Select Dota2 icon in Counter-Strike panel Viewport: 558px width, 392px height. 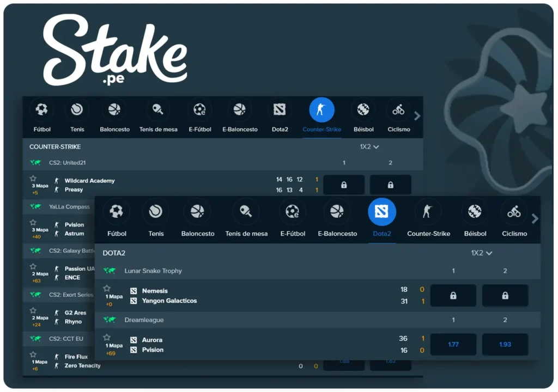280,109
